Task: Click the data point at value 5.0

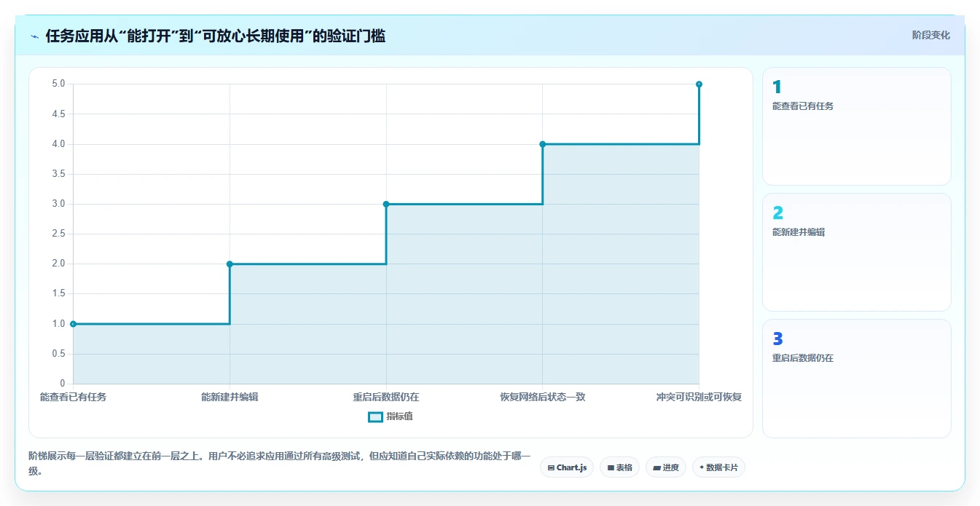Action: click(699, 84)
